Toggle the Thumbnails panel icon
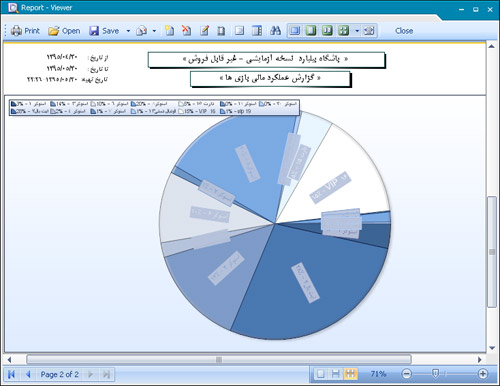 [x=257, y=31]
